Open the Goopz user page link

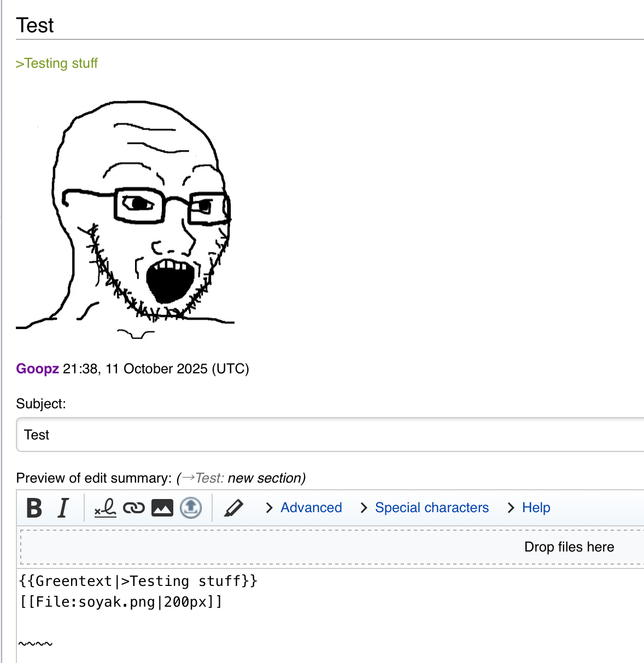pos(37,369)
